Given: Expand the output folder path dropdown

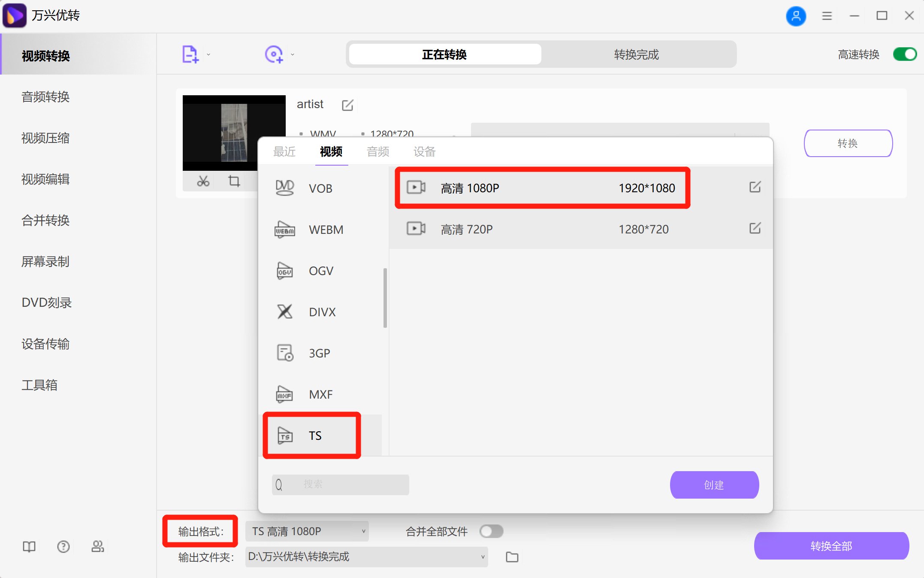Looking at the screenshot, I should pyautogui.click(x=481, y=557).
